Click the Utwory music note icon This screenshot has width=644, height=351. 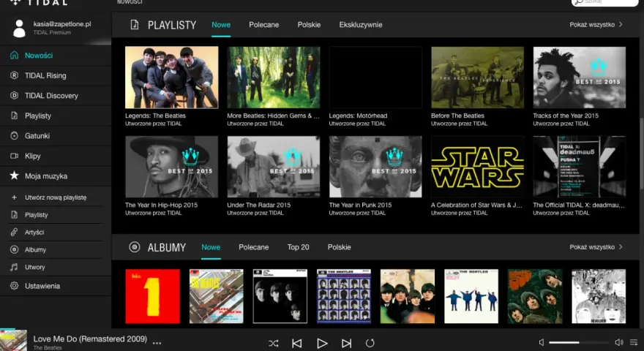coord(14,267)
